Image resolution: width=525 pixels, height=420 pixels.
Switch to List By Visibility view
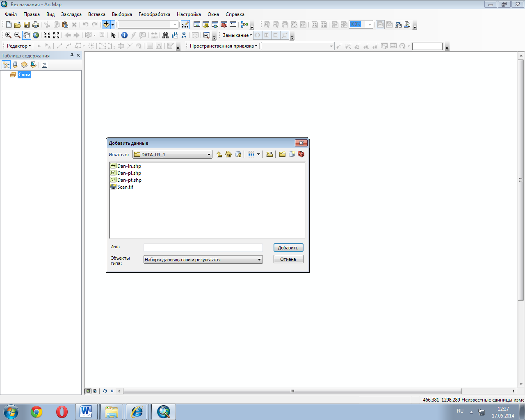coord(24,65)
